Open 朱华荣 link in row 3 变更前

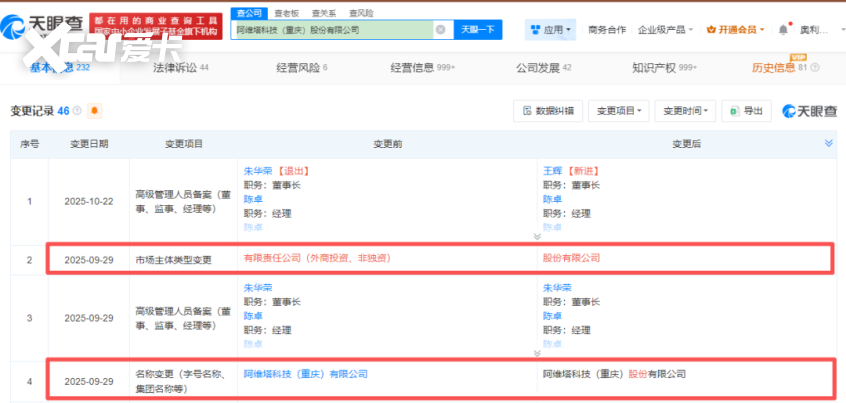[258, 288]
